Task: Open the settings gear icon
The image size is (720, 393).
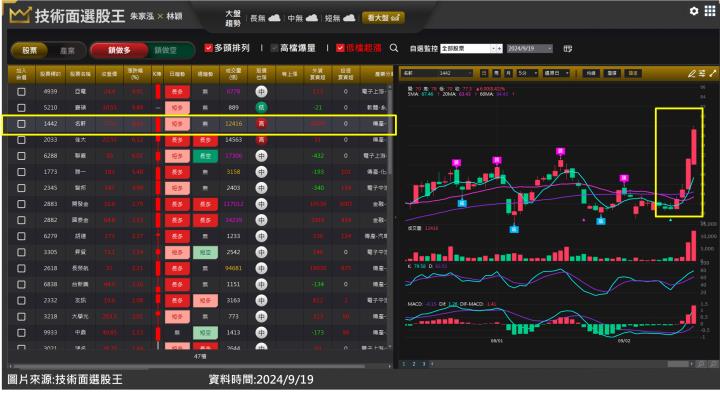Action: click(x=694, y=11)
